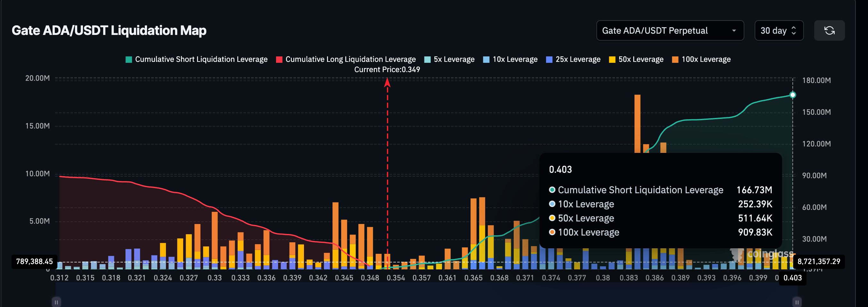This screenshot has width=868, height=307.
Task: Click the green Cumulative Short legend swatch icon
Action: [x=128, y=59]
